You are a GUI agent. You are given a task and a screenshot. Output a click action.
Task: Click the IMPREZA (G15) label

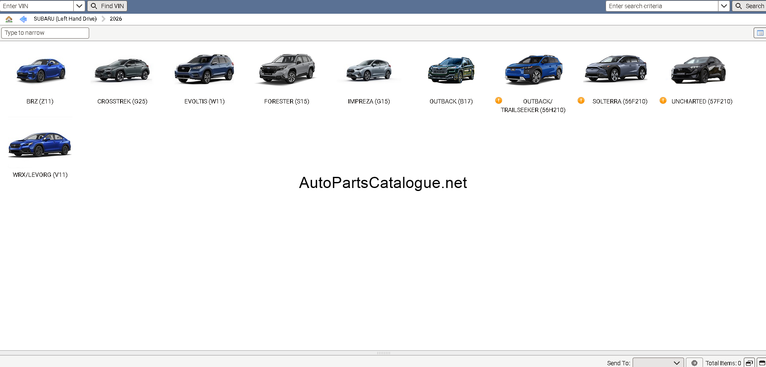click(369, 102)
